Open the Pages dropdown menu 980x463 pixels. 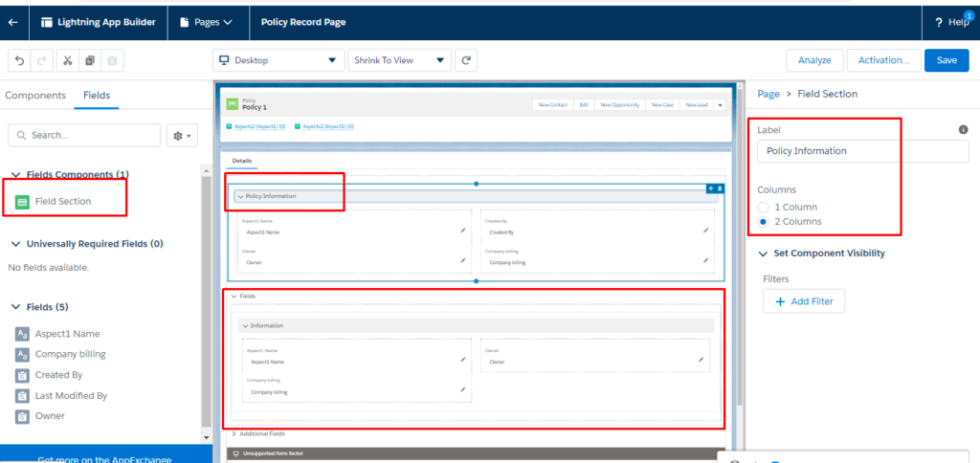tap(207, 22)
